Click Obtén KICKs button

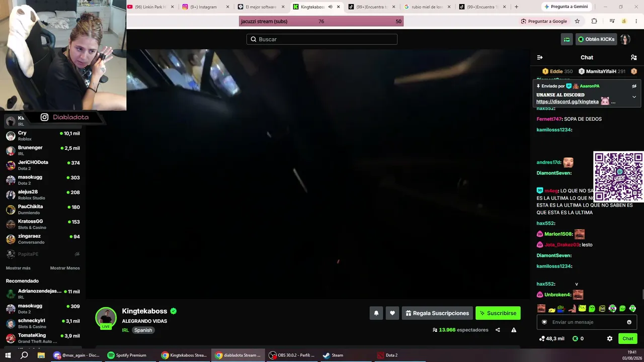[x=596, y=39]
